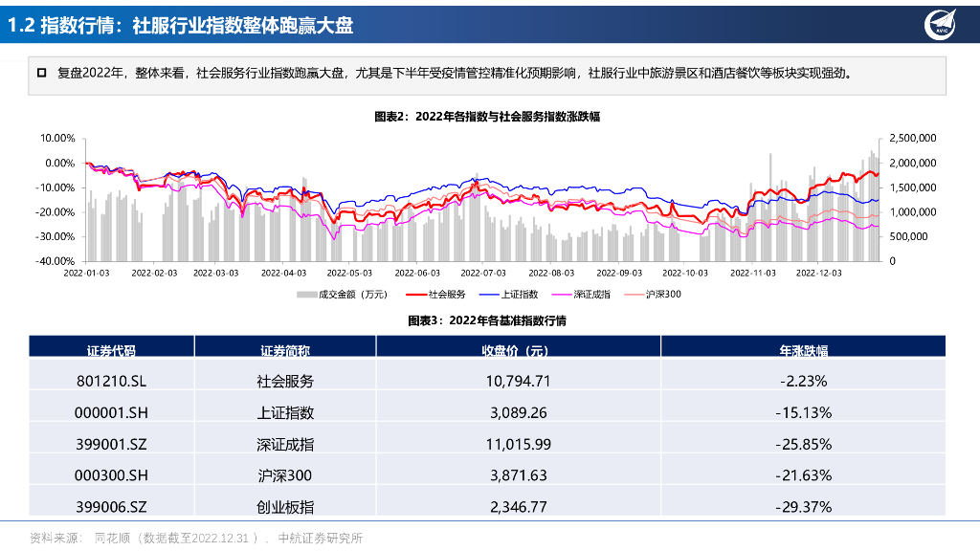Select the 801210.SL security code cell
This screenshot has height=551, width=980.
111,381
